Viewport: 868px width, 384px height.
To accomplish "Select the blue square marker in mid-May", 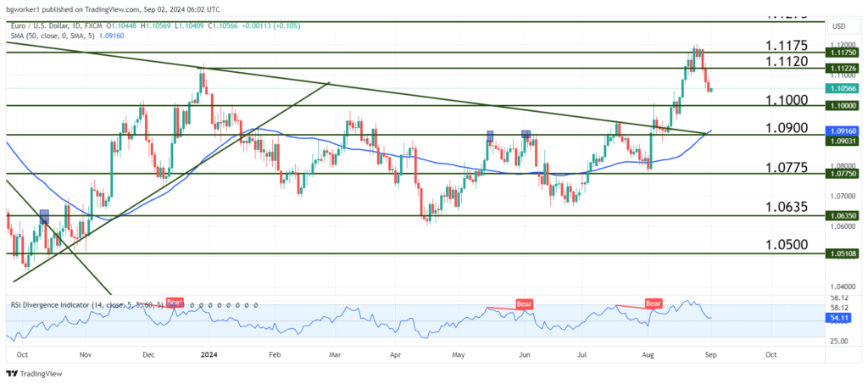I will click(491, 135).
